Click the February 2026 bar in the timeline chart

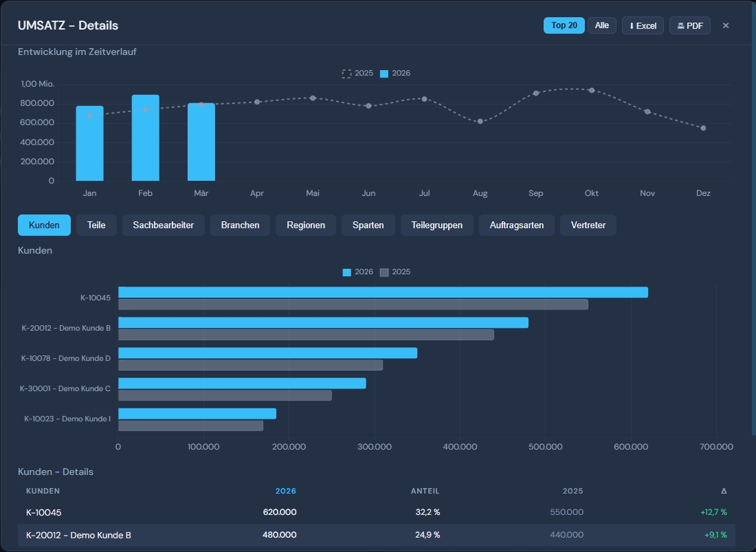point(145,137)
